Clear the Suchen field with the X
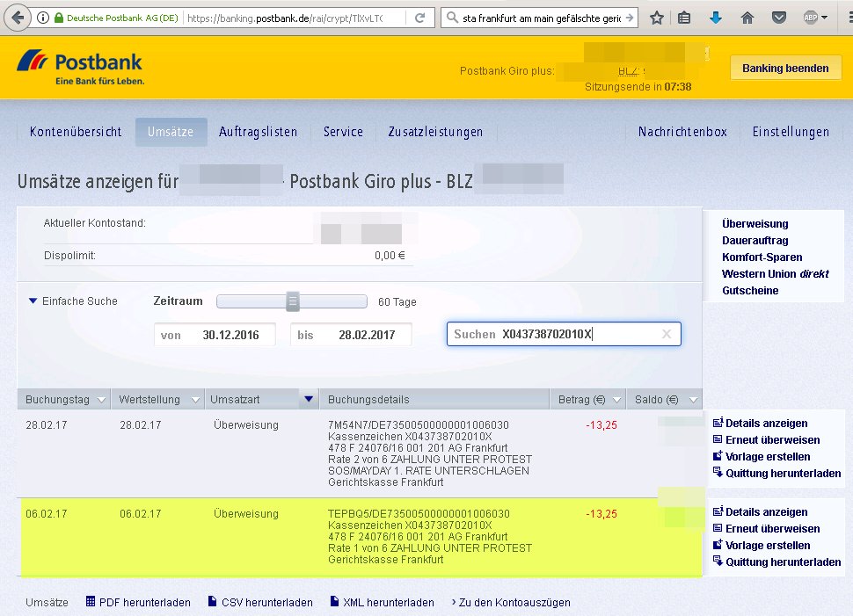 (667, 334)
